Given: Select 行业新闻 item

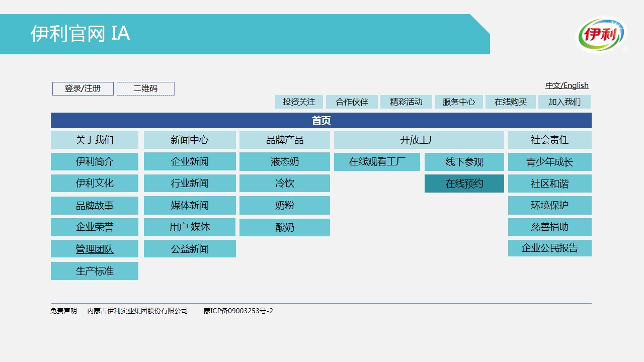Looking at the screenshot, I should 190,183.
